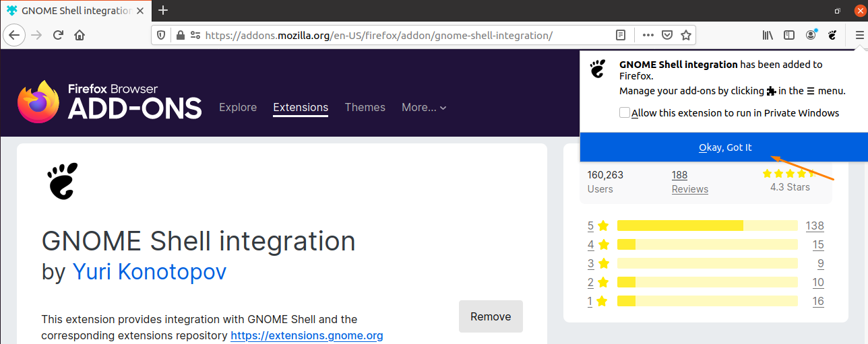Image resolution: width=868 pixels, height=344 pixels.
Task: Open the Extensions section
Action: [x=301, y=107]
